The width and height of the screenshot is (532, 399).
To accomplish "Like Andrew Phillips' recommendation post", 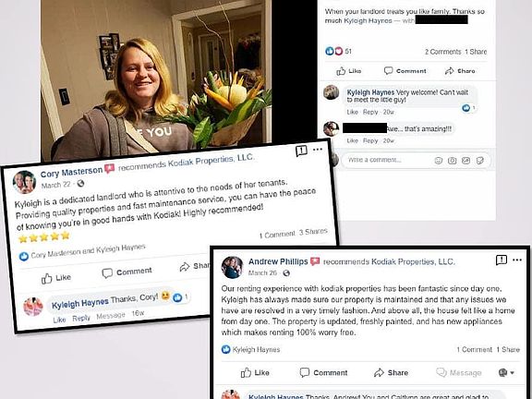I will pyautogui.click(x=255, y=373).
